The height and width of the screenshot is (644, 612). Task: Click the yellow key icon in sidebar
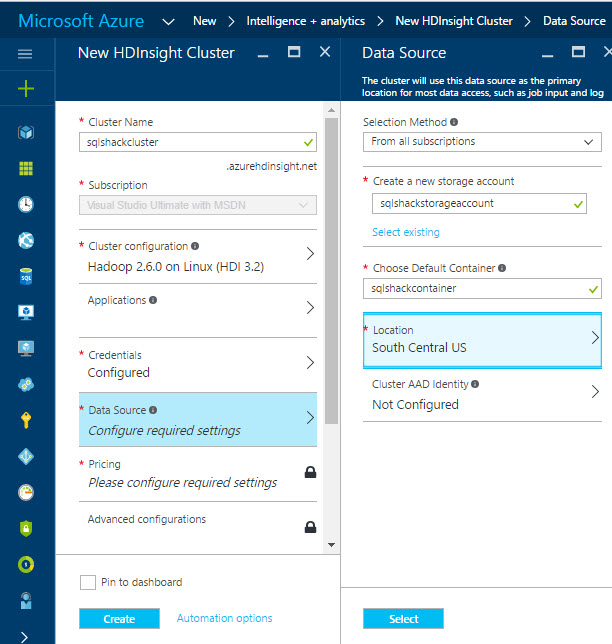[x=26, y=420]
